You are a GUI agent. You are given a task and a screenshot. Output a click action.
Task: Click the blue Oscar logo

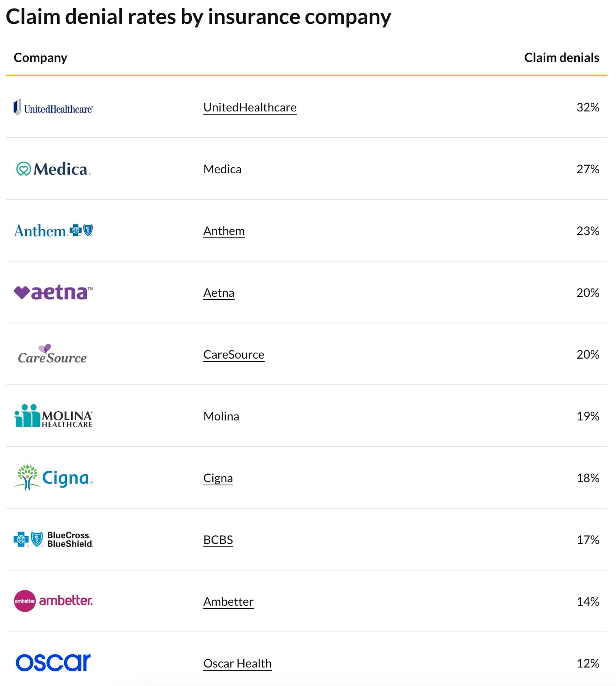click(53, 663)
